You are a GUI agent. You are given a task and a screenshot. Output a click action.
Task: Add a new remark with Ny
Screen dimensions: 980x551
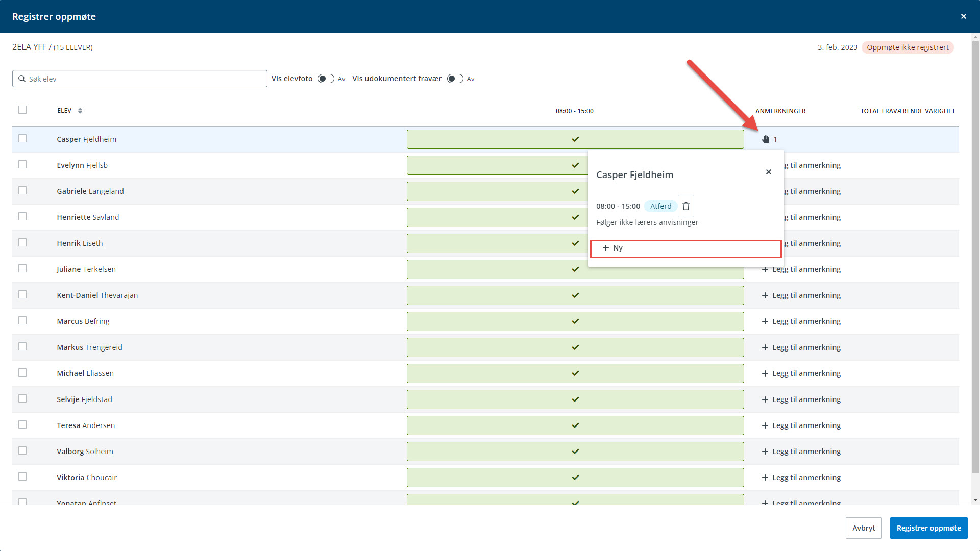685,248
